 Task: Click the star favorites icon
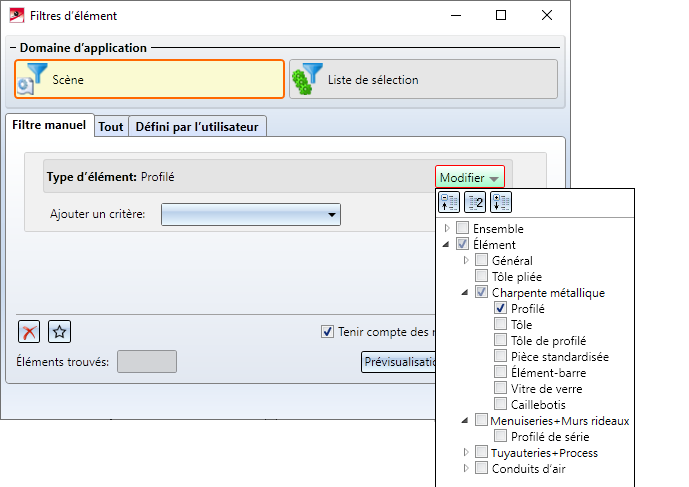[x=60, y=333]
